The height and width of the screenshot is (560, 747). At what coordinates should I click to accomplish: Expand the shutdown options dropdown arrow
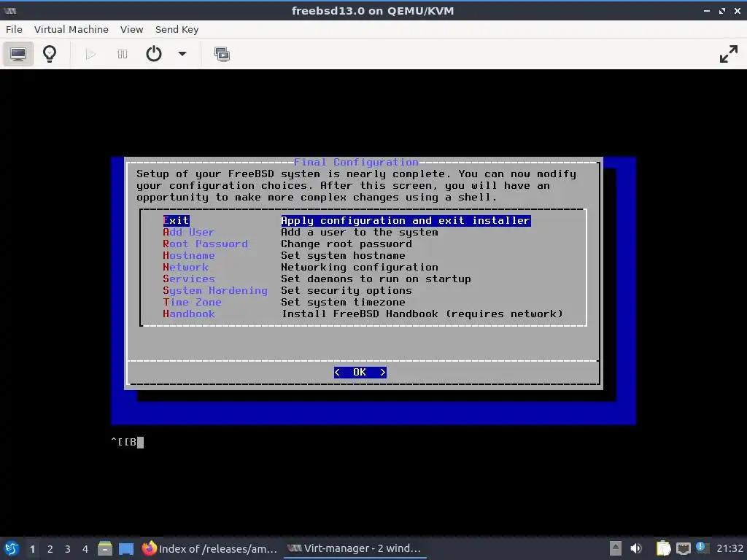[182, 54]
